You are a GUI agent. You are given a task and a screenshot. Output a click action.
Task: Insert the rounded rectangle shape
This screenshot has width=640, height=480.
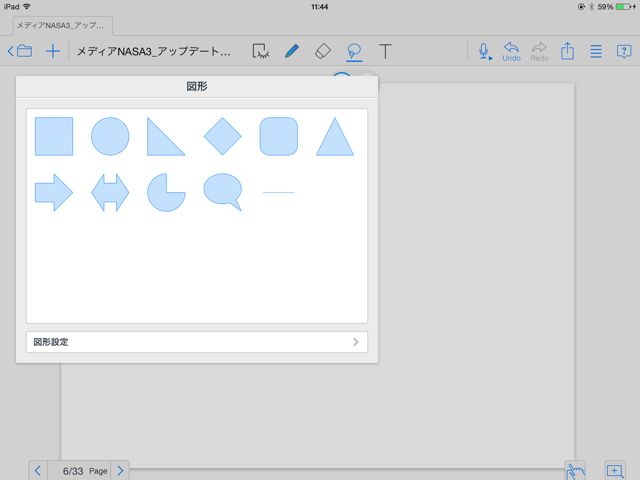[279, 136]
